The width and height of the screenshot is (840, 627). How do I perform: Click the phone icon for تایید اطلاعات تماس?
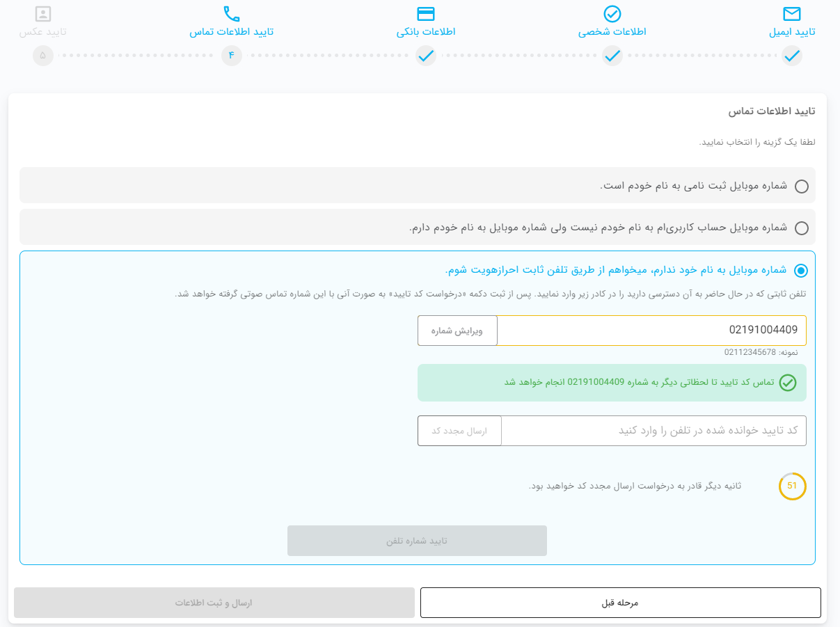231,14
